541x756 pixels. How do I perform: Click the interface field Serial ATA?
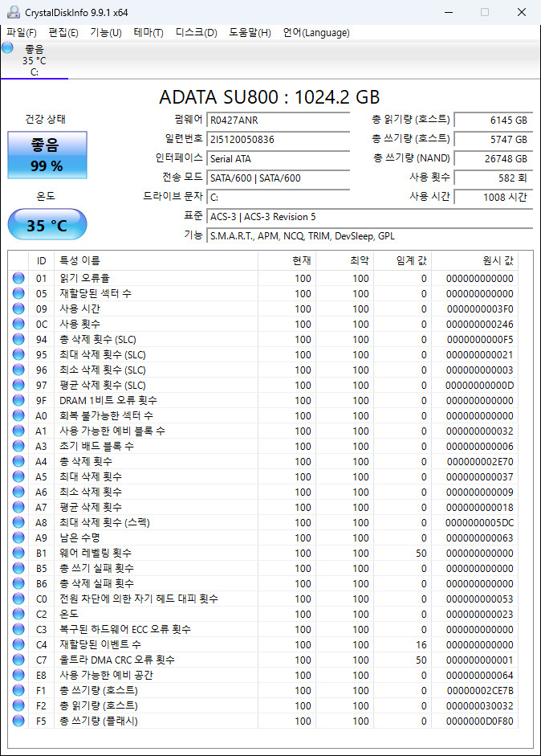[278, 159]
